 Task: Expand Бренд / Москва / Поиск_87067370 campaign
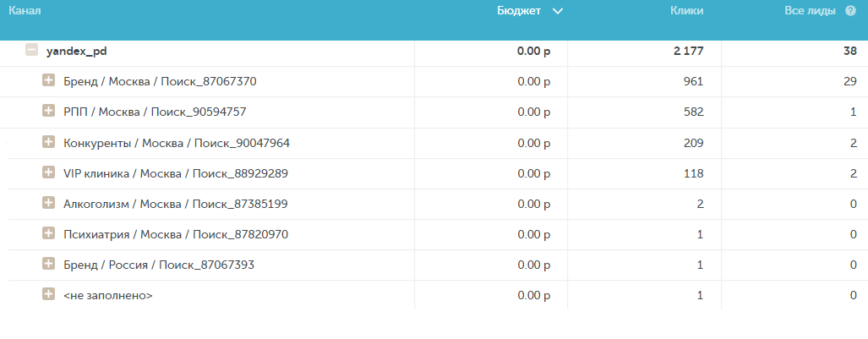coord(49,81)
